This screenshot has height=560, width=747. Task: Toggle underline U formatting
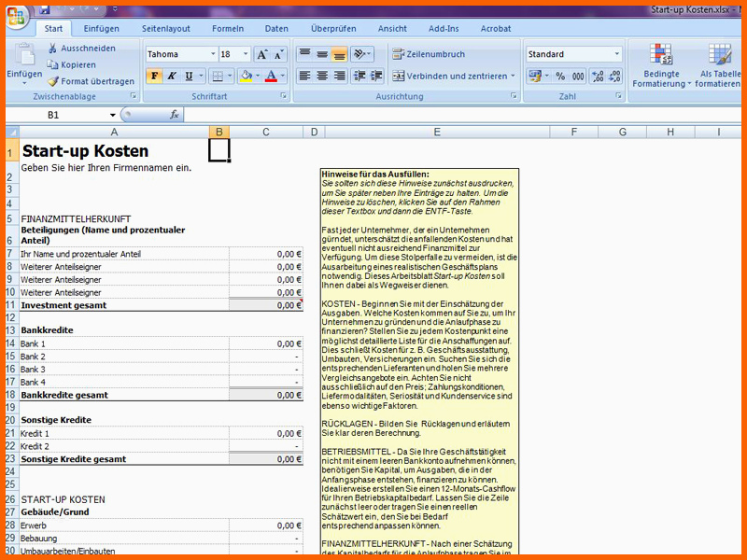(x=189, y=76)
